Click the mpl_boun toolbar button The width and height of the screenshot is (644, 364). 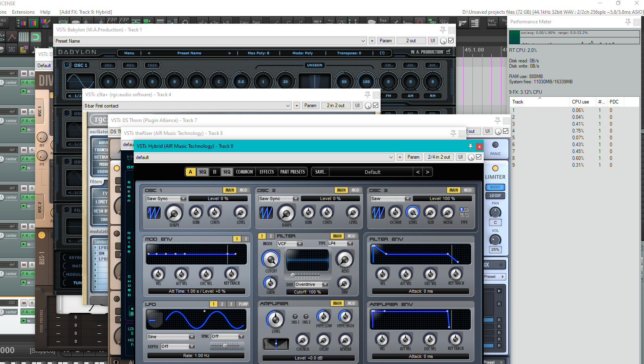(x=492, y=23)
